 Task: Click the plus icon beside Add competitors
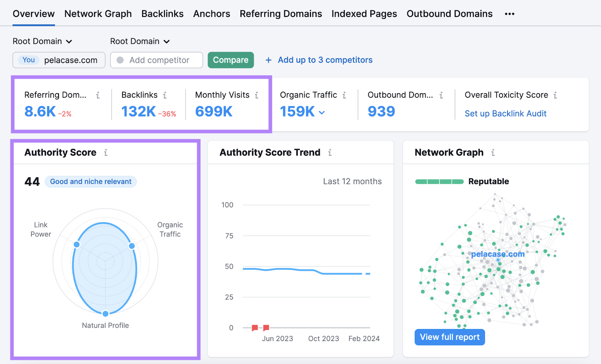pos(269,60)
